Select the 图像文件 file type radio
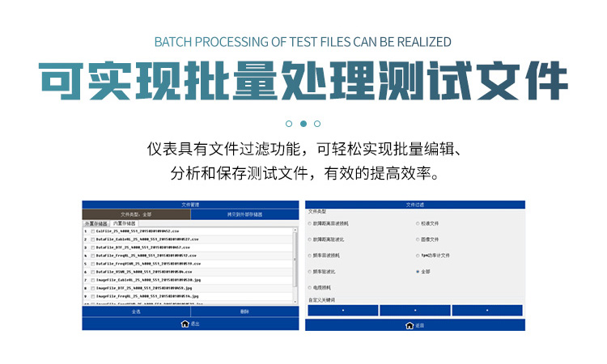 [418, 239]
